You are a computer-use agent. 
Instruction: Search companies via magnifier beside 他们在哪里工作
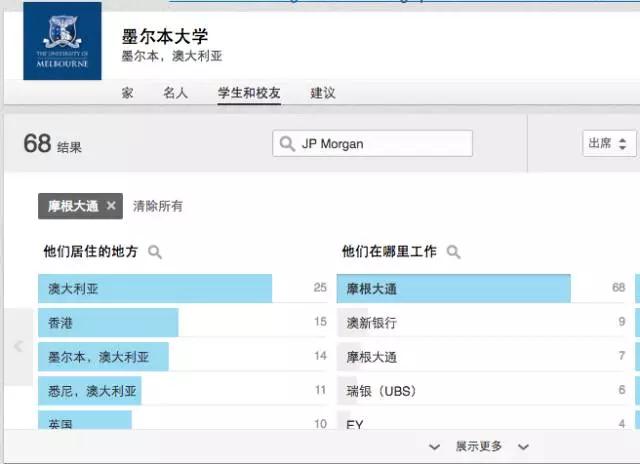point(454,252)
